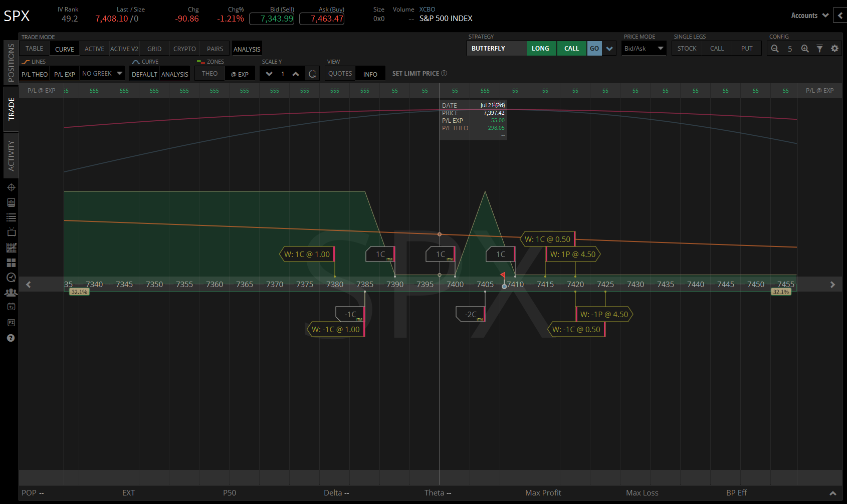
Task: Open the NO GREEK dropdown
Action: (102, 74)
